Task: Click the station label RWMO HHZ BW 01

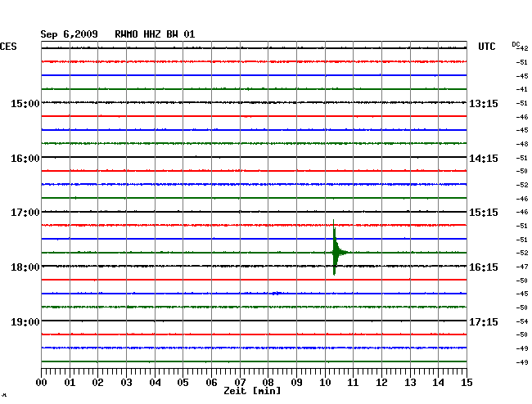Action: click(x=155, y=34)
